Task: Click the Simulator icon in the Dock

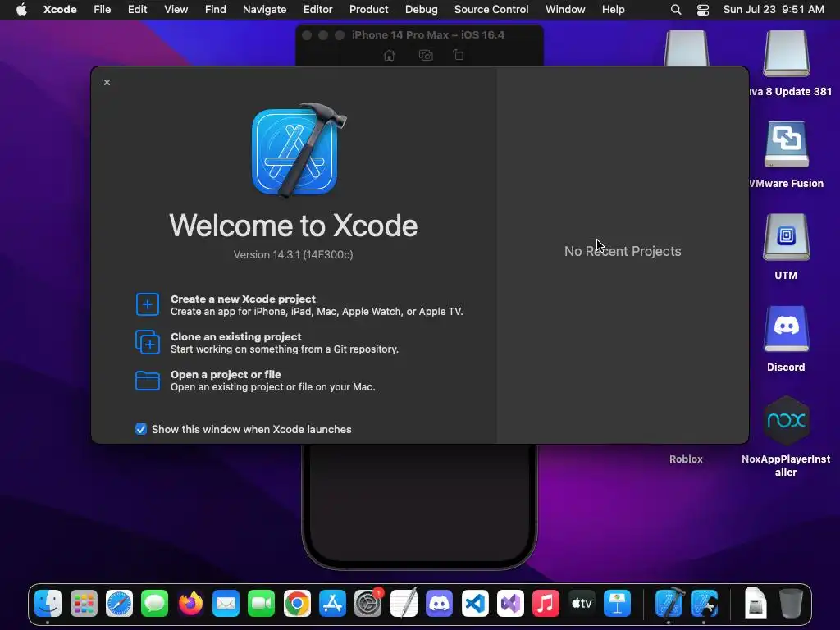Action: pos(704,604)
